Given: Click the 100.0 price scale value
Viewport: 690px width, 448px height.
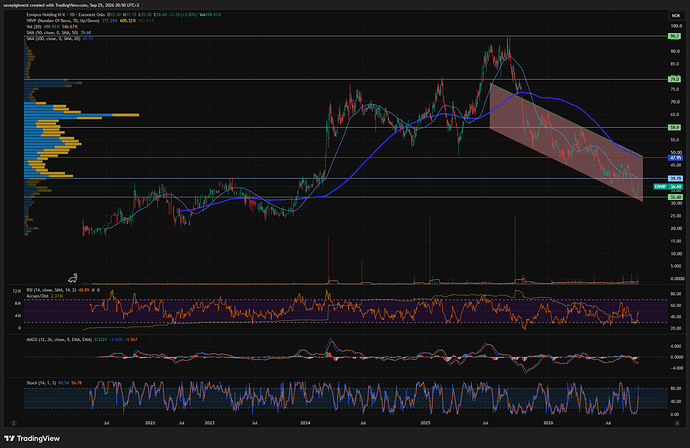Looking at the screenshot, I should coord(676,26).
